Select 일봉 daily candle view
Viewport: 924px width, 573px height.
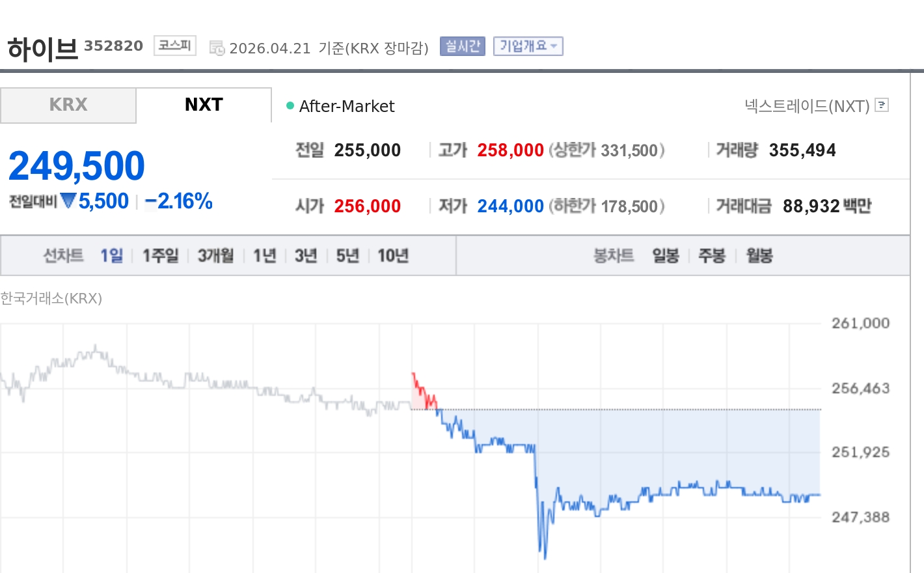[x=665, y=256]
